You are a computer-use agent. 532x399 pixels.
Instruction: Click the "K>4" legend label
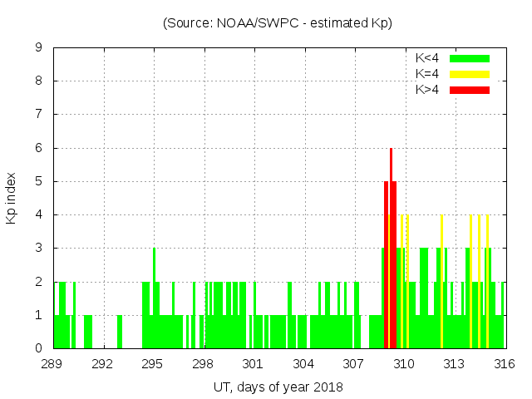click(x=427, y=90)
